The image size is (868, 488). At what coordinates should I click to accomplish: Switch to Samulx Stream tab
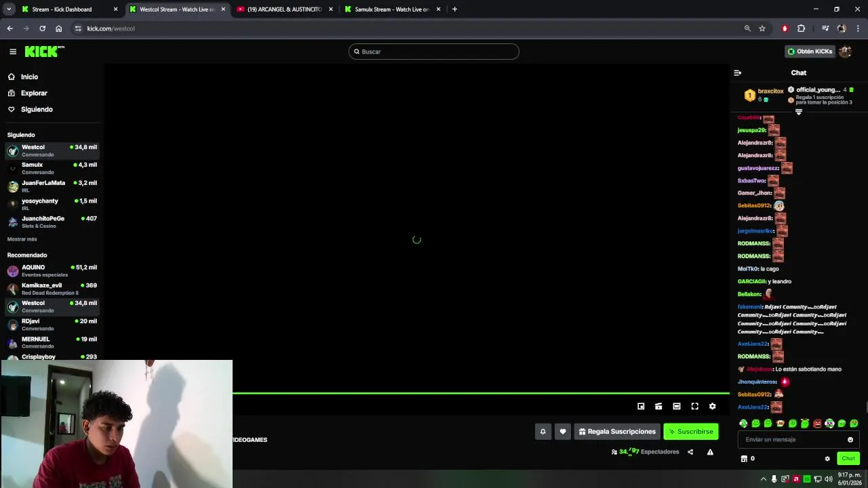[392, 9]
